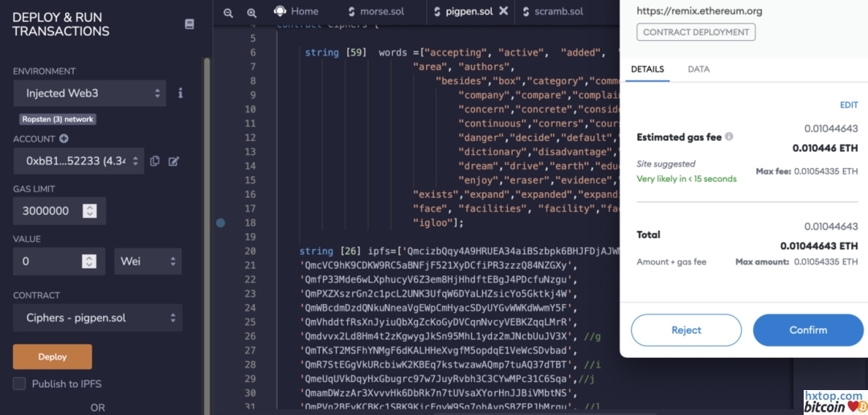The height and width of the screenshot is (415, 868).
Task: Click the environment info icon
Action: coord(180,93)
